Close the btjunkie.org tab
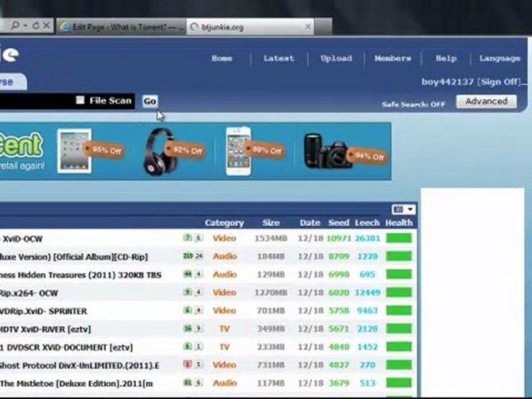Screen dimensions: 532x399 click(308, 27)
